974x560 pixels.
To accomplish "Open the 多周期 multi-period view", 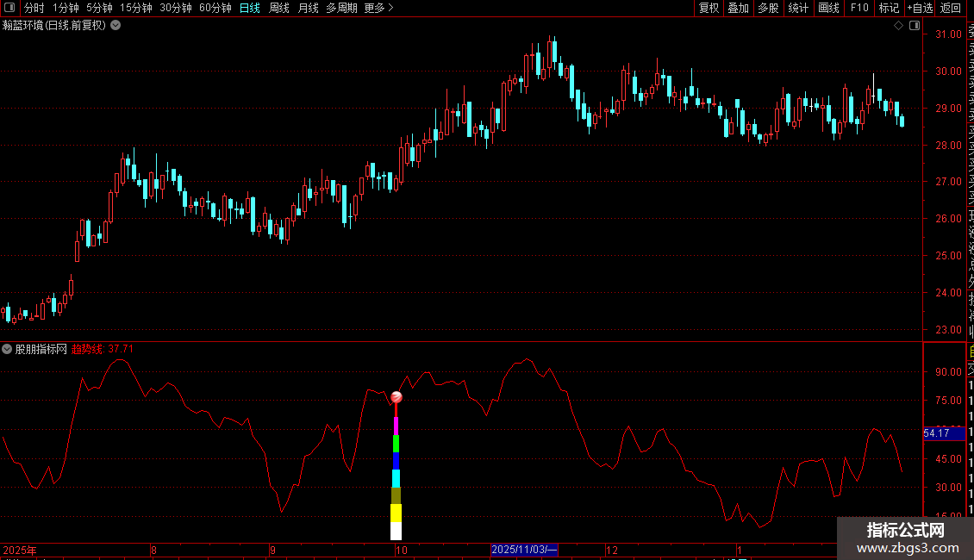I will point(341,8).
